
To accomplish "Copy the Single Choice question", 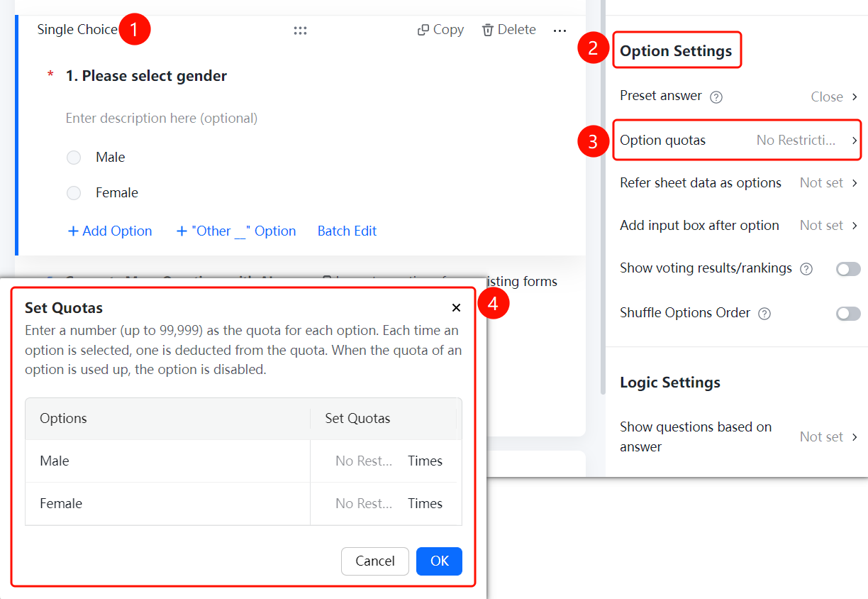I will click(440, 30).
